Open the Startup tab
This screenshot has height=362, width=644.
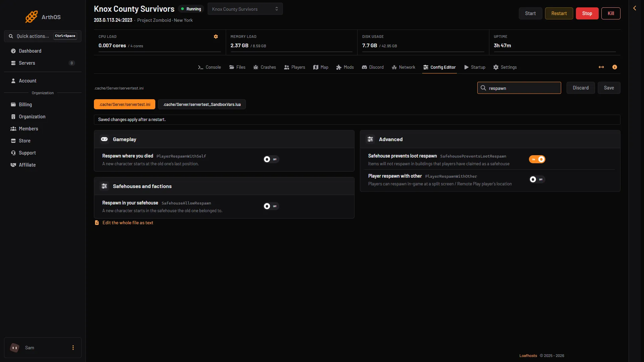coord(475,67)
